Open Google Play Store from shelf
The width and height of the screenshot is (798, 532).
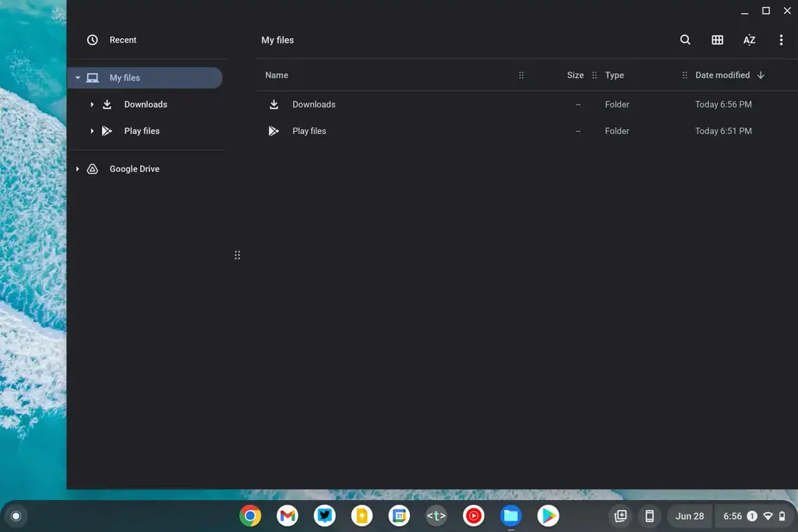(548, 516)
